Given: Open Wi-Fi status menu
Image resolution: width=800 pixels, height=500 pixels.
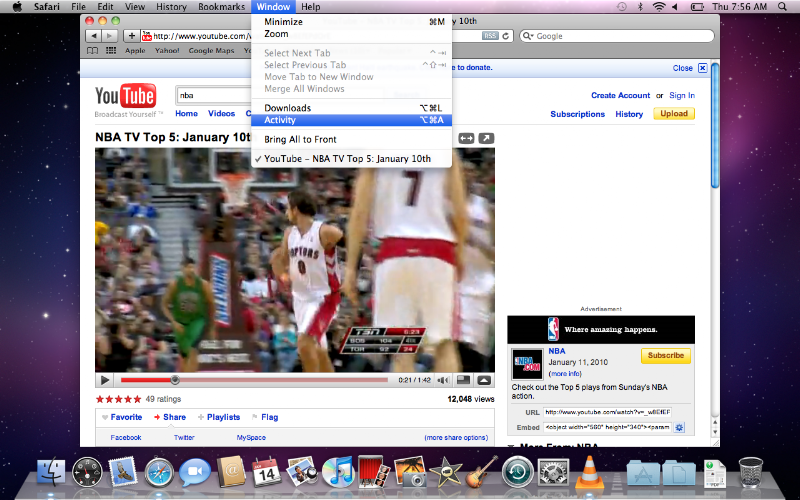Looking at the screenshot, I should coord(659,7).
